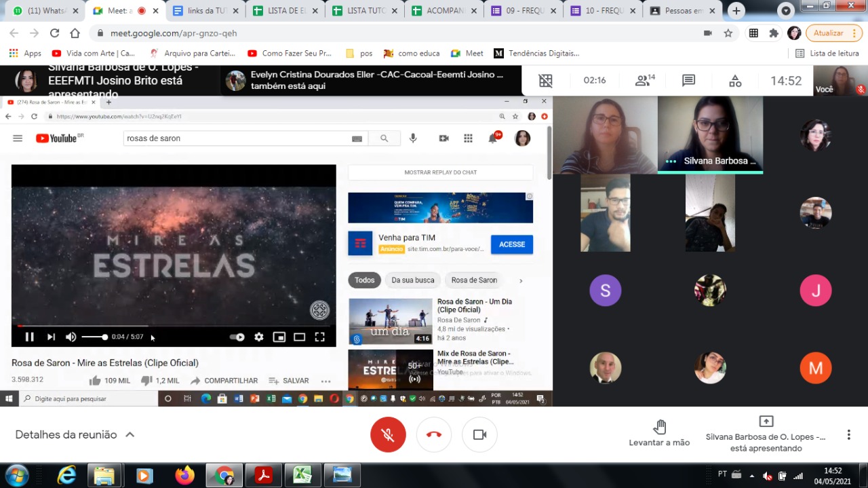Open Adobe Reader from the taskbar
The height and width of the screenshot is (488, 868).
[264, 476]
